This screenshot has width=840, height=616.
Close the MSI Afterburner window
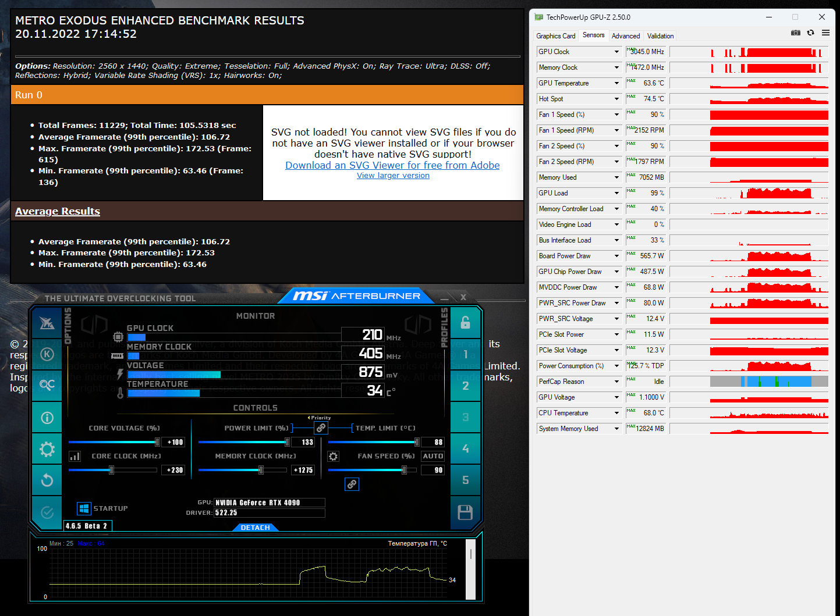point(463,297)
